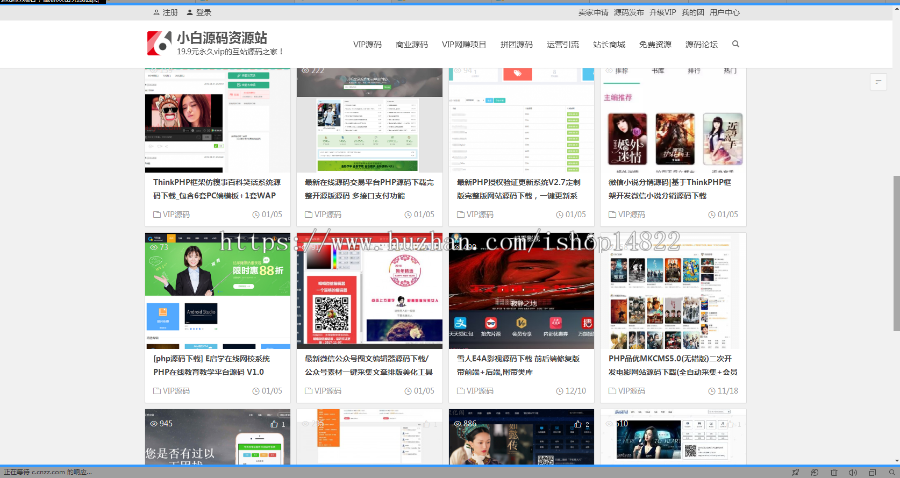
Task: Open the 运营引流 navigation menu
Action: point(562,44)
